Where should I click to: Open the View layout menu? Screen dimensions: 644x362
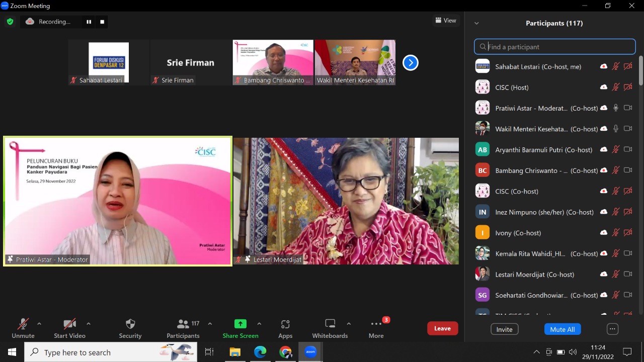[446, 21]
